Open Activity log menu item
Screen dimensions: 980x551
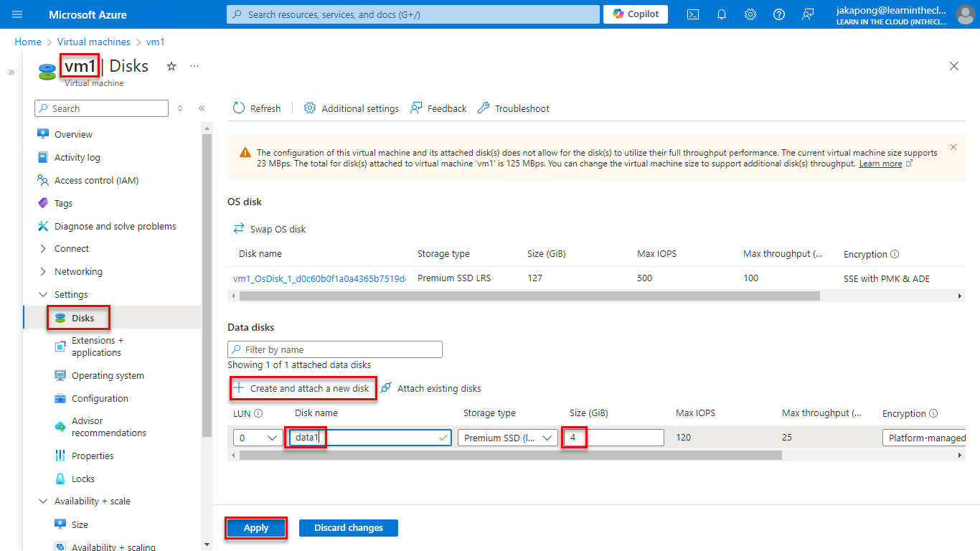point(77,157)
